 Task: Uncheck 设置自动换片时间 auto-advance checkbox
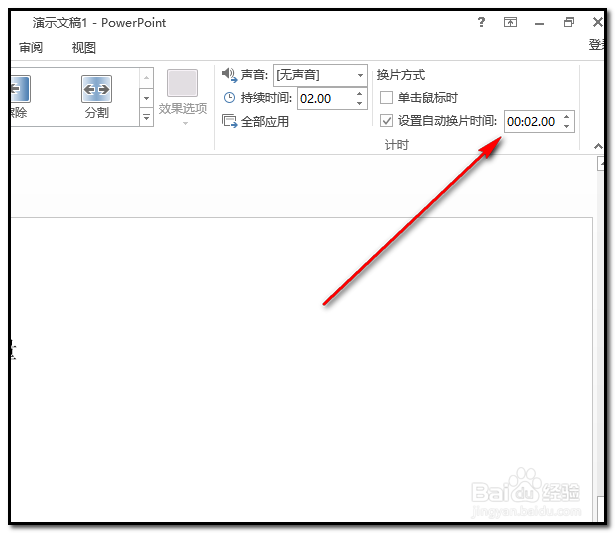tap(386, 120)
